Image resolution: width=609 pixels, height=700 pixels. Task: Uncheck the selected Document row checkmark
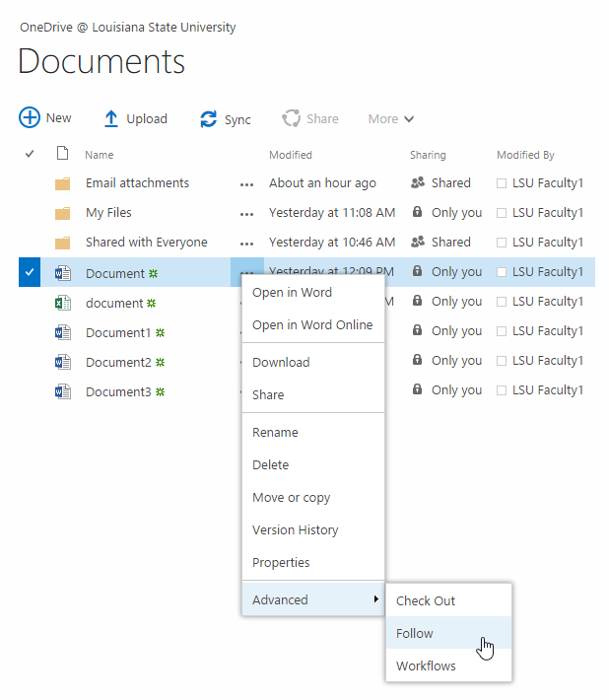(30, 272)
